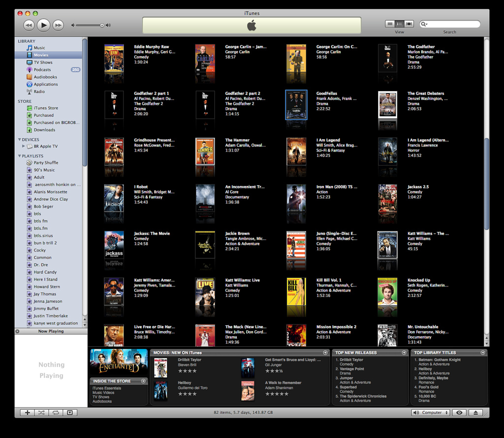
Task: Click the Podcasts 250 badge
Action: point(75,70)
